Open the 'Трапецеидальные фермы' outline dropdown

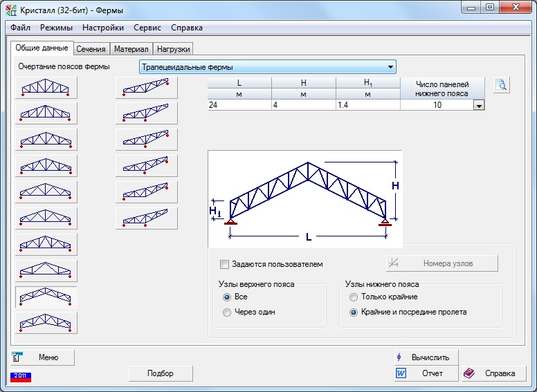268,67
